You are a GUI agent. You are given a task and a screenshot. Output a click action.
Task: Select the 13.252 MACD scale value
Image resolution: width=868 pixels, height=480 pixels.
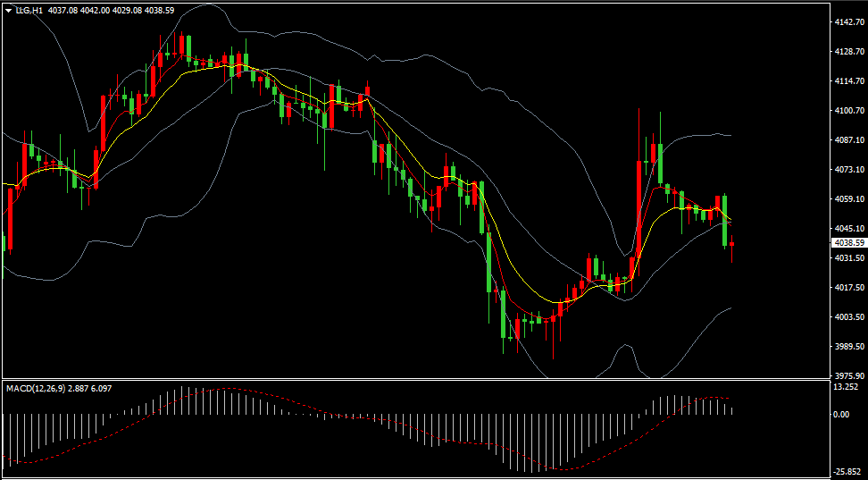(847, 387)
